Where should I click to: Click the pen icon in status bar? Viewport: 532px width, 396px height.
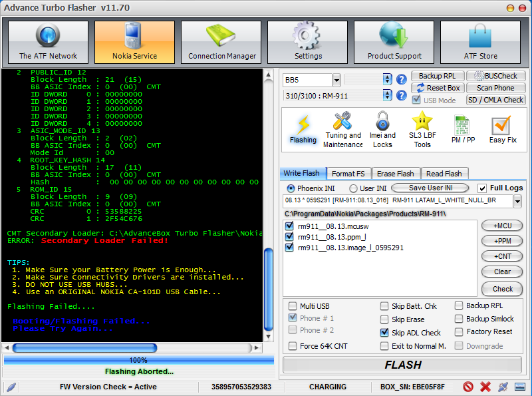pos(11,387)
